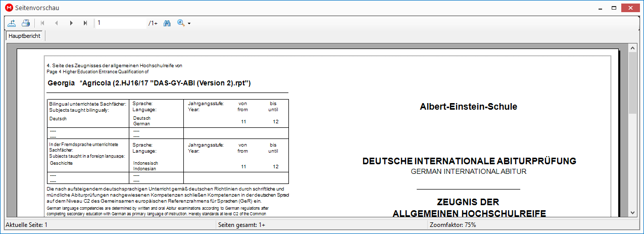
Task: Click the 'Georgia *Agricola' name line
Action: (149, 83)
